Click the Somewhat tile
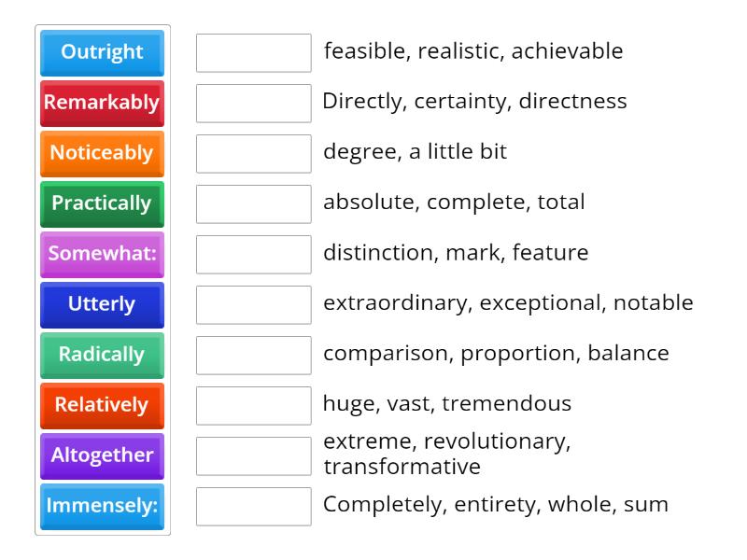Screen dimensions: 747x560 click(101, 254)
